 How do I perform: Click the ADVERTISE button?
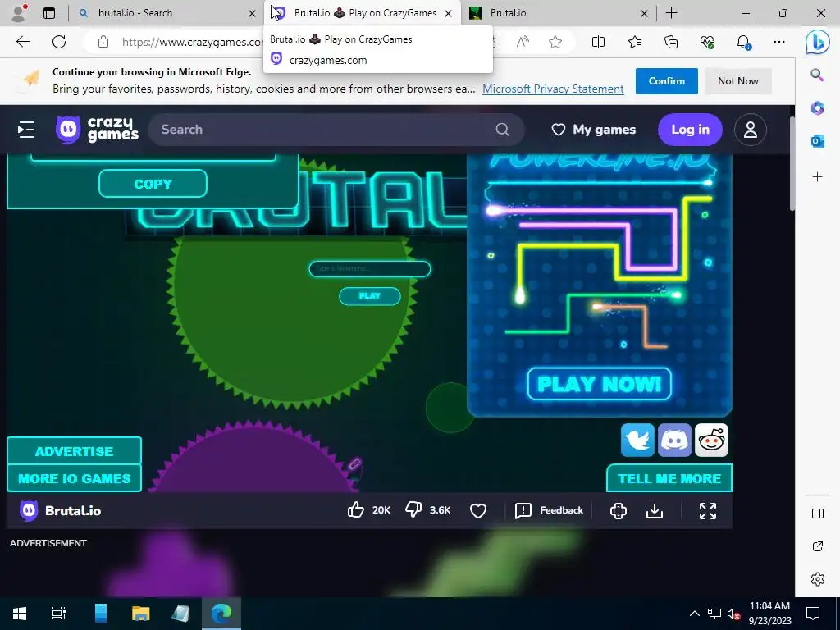(x=74, y=450)
